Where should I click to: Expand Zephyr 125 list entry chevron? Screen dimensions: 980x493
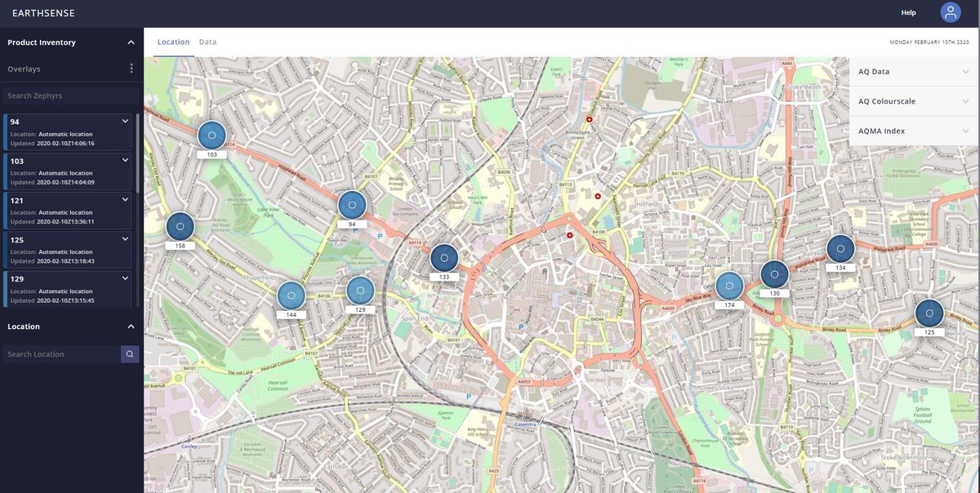(125, 238)
